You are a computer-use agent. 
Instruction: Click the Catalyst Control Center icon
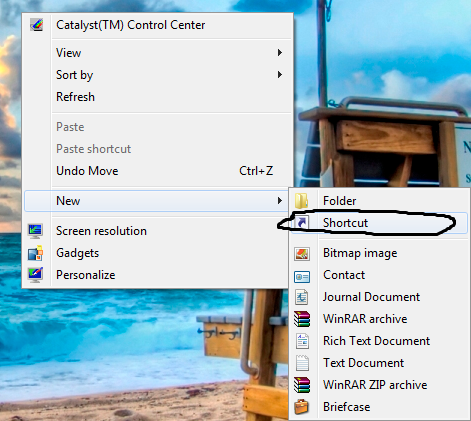[36, 25]
